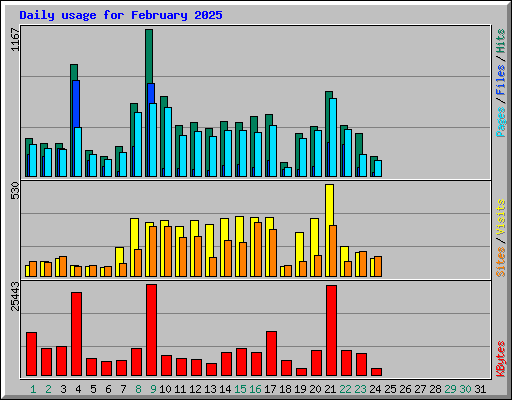This screenshot has height=400, width=512.
Task: Click the Sites/Visits axis maximum value 530
Action: click(15, 191)
